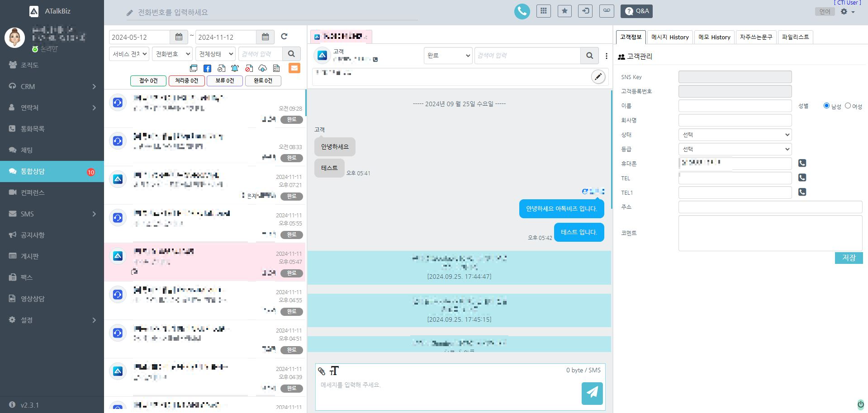Refresh the consultation list
The width and height of the screenshot is (868, 413).
[284, 37]
